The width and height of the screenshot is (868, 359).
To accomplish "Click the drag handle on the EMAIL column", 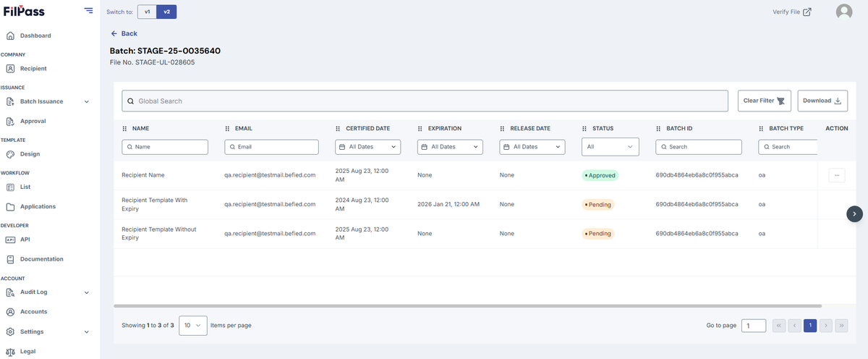I will click(x=228, y=129).
